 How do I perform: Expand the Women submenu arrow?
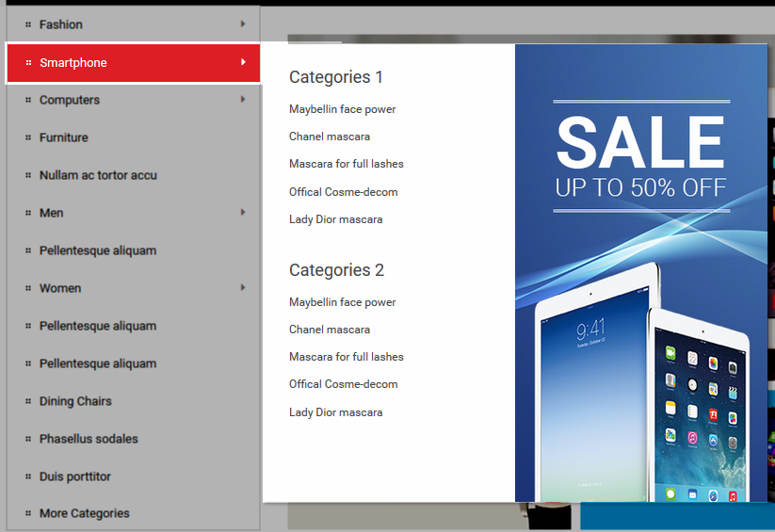(243, 288)
